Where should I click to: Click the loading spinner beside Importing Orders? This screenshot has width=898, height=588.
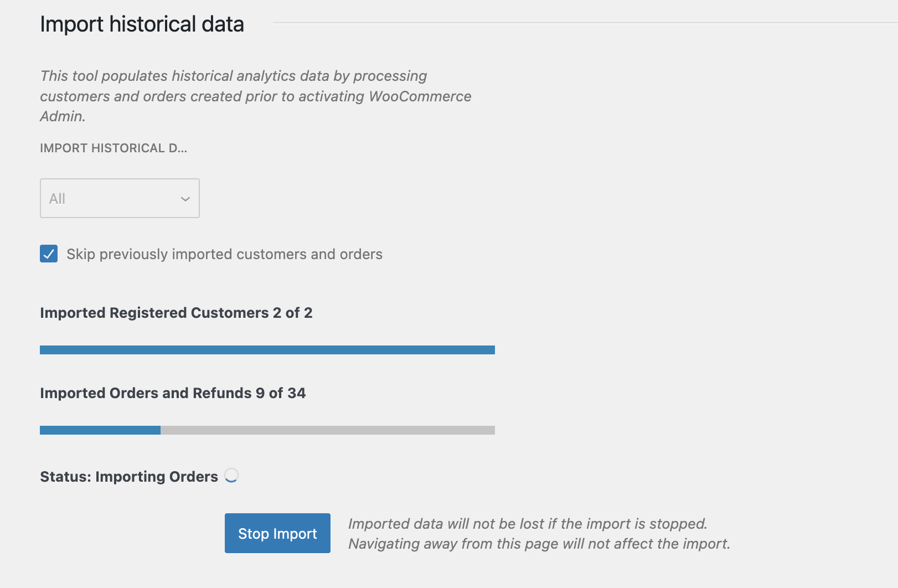click(231, 476)
